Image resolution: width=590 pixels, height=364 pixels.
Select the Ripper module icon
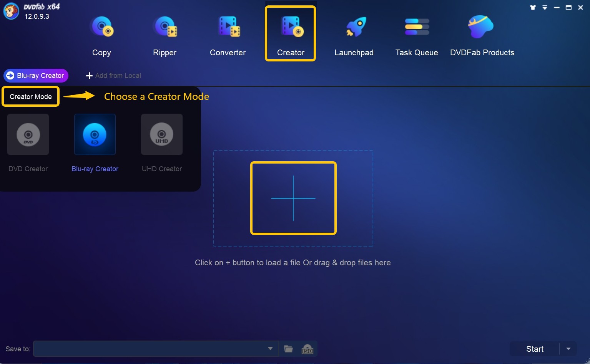(165, 27)
